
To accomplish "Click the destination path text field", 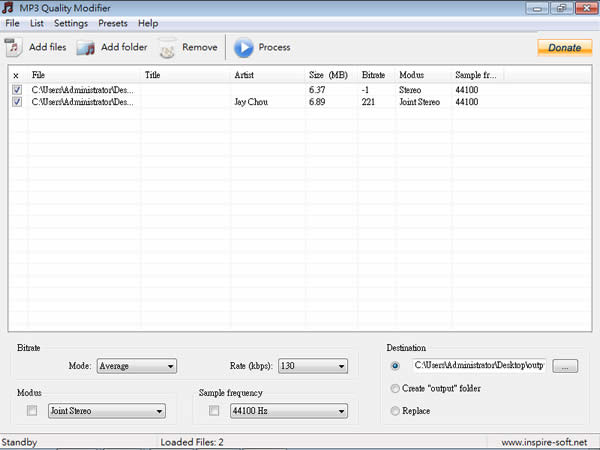I will pos(478,366).
